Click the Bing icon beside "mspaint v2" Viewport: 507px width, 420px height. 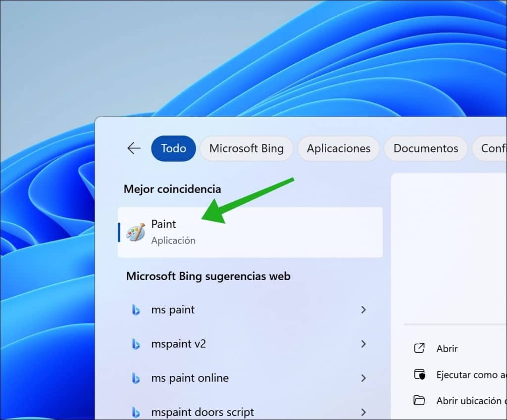(137, 343)
